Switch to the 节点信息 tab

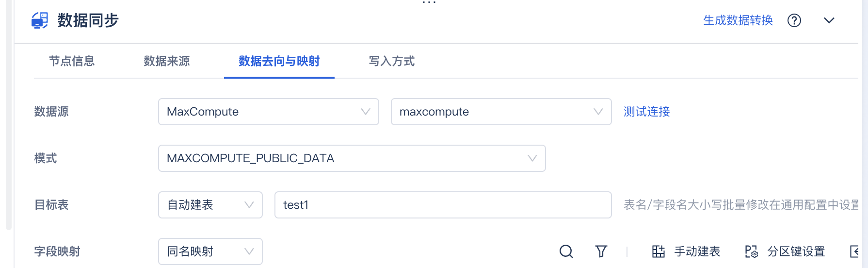pos(72,61)
